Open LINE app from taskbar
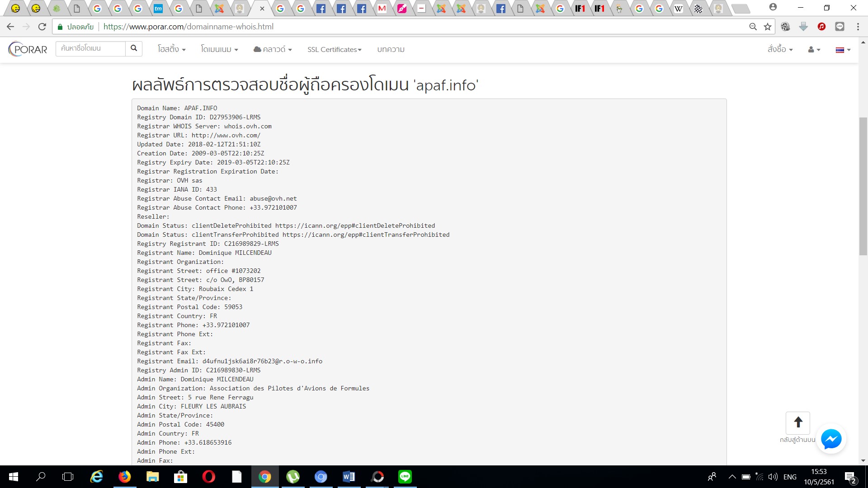 pos(405,477)
